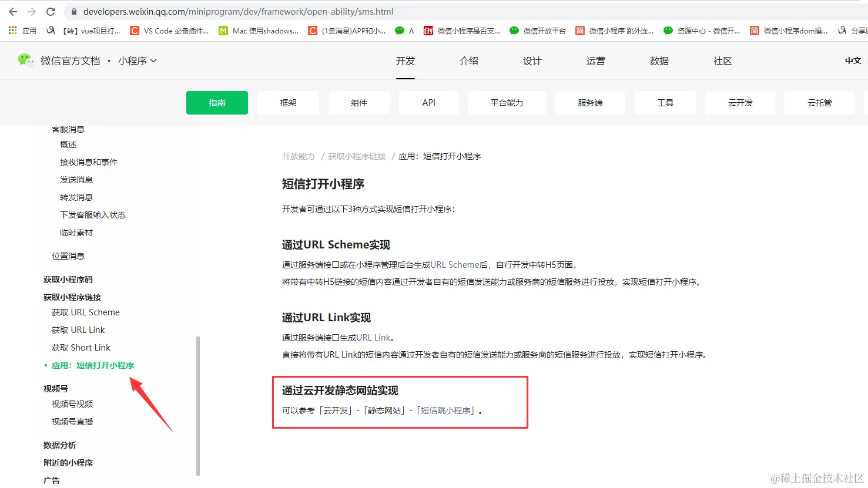Select the 设计 top navigation tab
The height and width of the screenshot is (488, 868).
[532, 61]
